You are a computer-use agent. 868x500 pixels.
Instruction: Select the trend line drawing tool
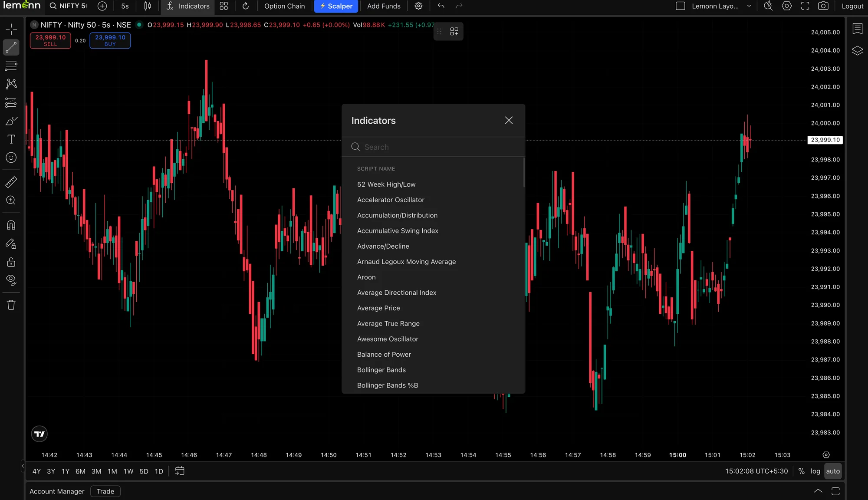pyautogui.click(x=11, y=47)
